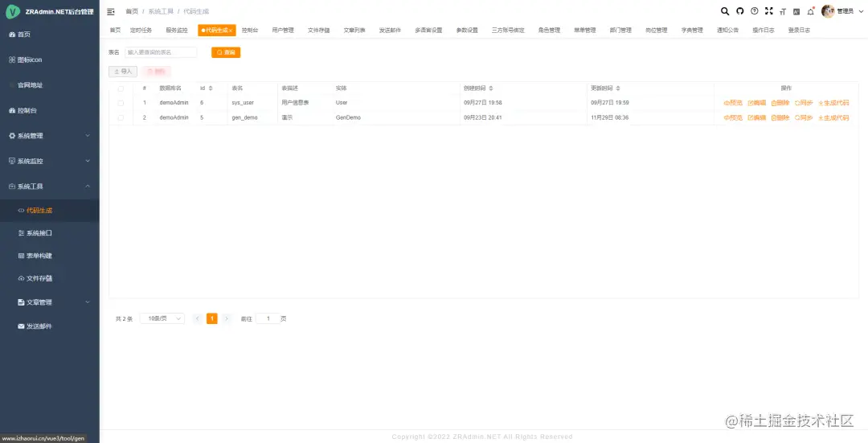Go to the next page arrow
Viewport: 868px width, 443px height.
click(227, 318)
